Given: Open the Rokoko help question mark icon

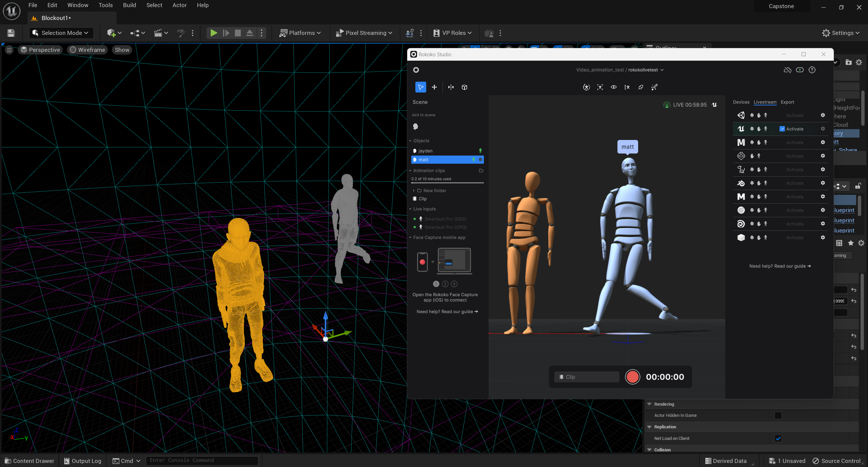Looking at the screenshot, I should [x=812, y=70].
